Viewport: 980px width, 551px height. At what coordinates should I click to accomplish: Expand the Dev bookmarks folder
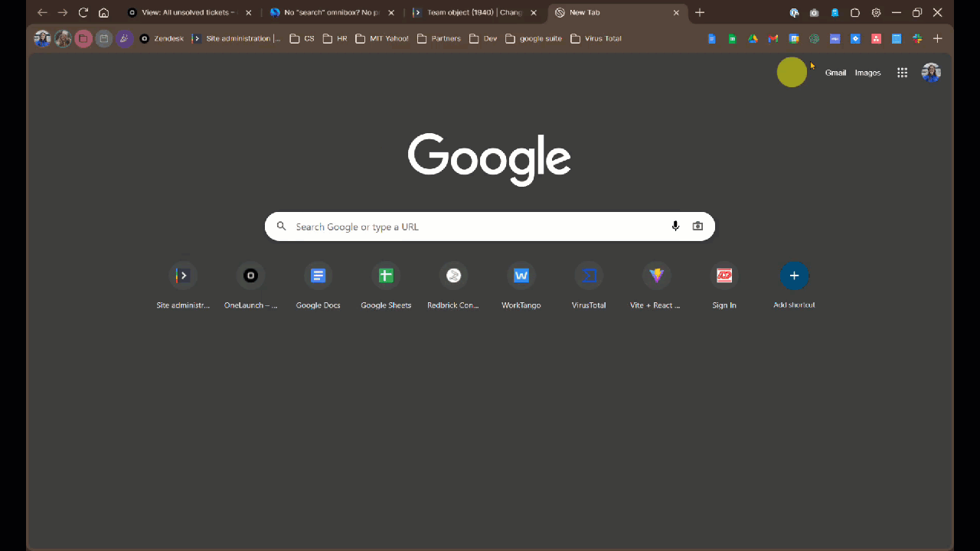tap(483, 38)
